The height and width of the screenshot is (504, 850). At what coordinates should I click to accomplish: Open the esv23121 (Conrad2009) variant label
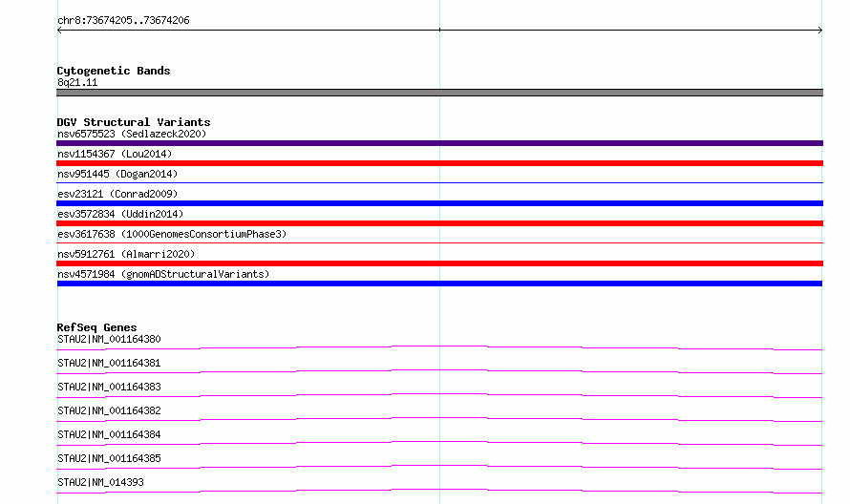(117, 194)
